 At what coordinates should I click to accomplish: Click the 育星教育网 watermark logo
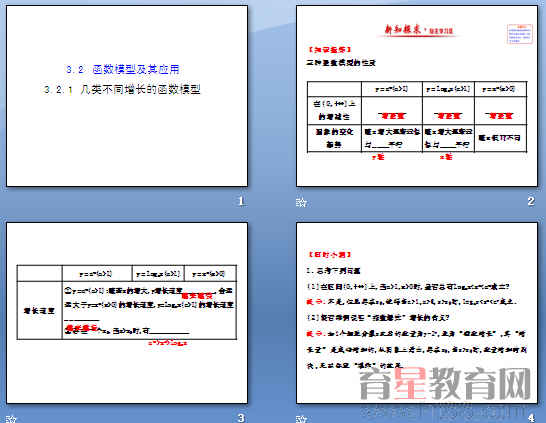click(445, 385)
